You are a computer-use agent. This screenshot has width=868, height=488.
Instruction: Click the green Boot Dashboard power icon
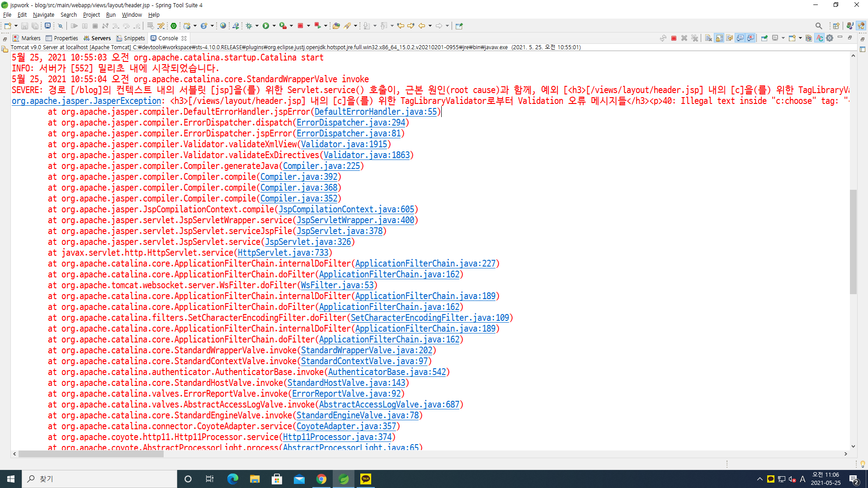174,26
